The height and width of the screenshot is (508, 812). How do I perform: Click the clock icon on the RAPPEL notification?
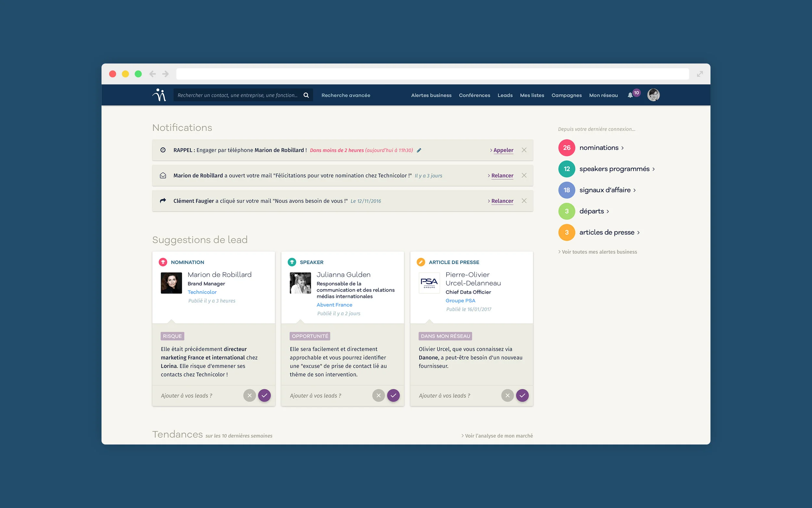coord(163,150)
